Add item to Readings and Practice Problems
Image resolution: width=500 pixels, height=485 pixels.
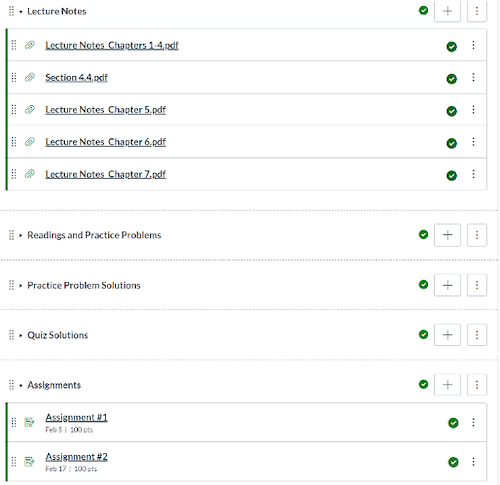pos(447,235)
